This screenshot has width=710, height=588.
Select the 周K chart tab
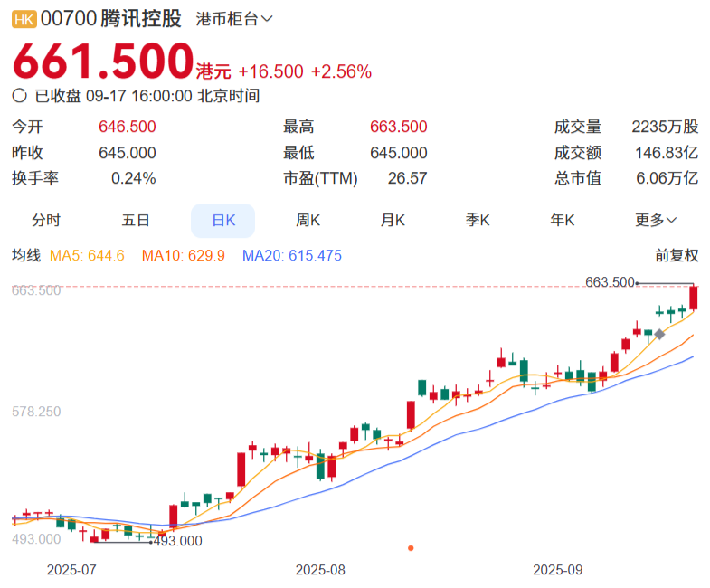click(x=308, y=220)
